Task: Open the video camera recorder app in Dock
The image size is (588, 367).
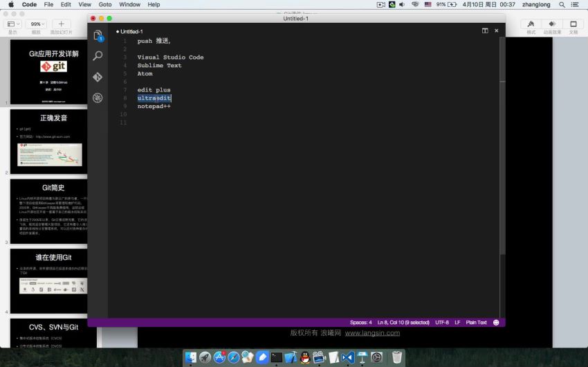Action: (319, 357)
